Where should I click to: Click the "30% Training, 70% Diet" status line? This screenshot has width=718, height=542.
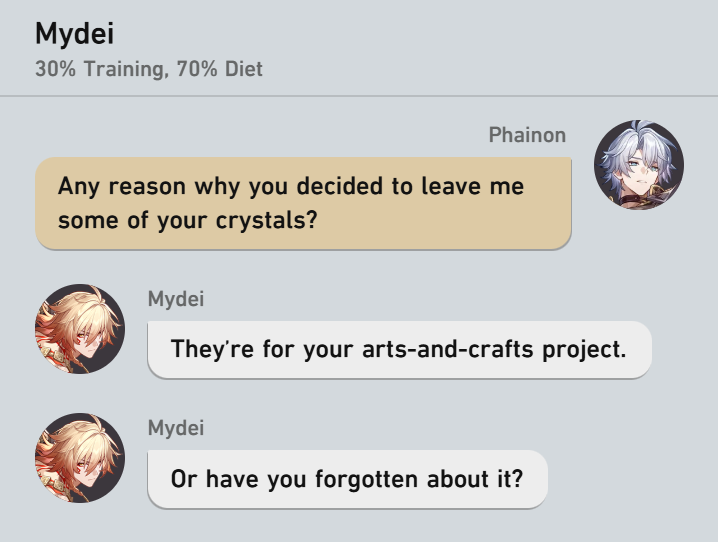point(149,71)
